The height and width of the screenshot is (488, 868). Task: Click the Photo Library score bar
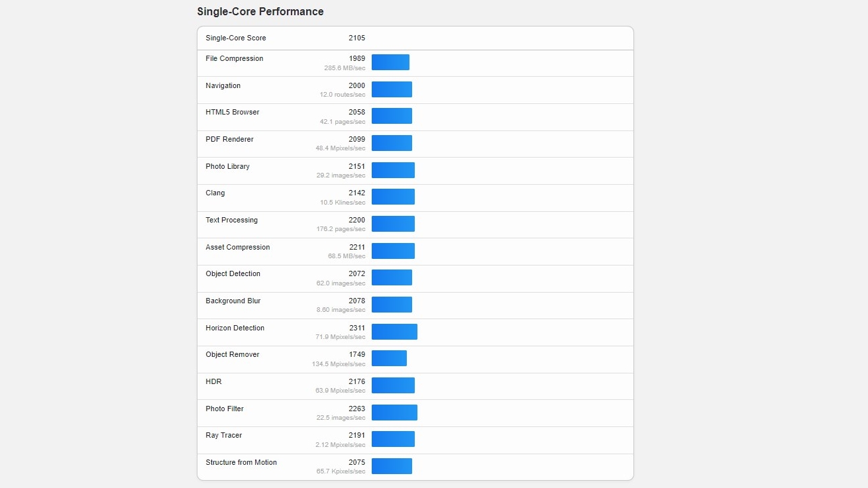393,170
